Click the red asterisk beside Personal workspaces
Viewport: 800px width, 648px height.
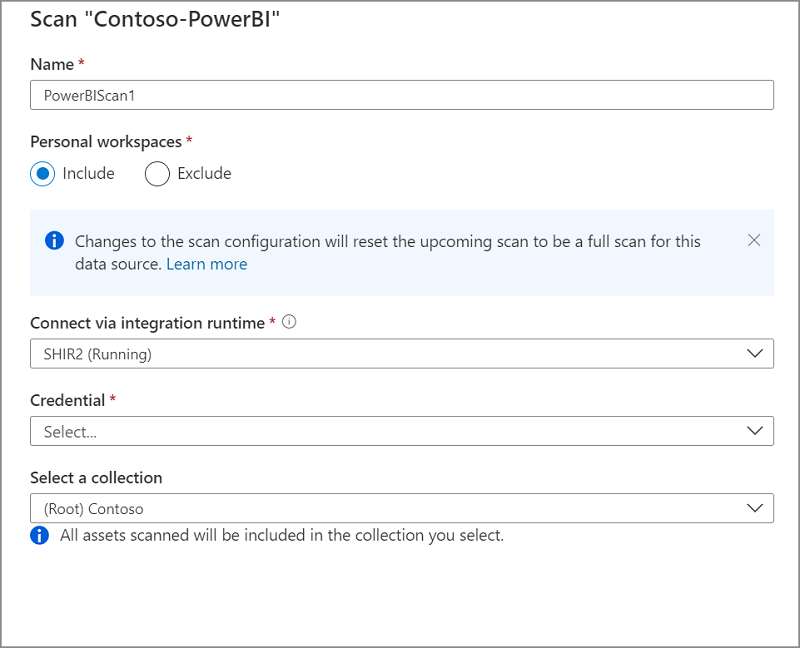click(190, 141)
